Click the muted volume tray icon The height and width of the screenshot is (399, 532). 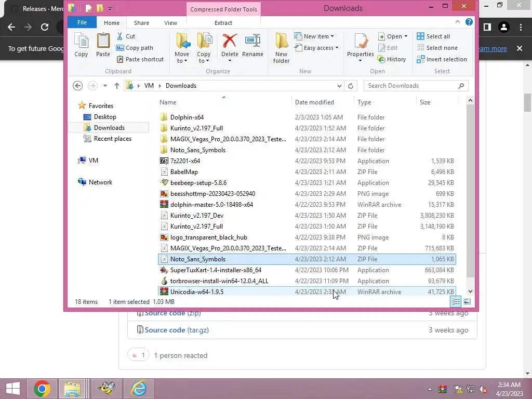click(483, 389)
